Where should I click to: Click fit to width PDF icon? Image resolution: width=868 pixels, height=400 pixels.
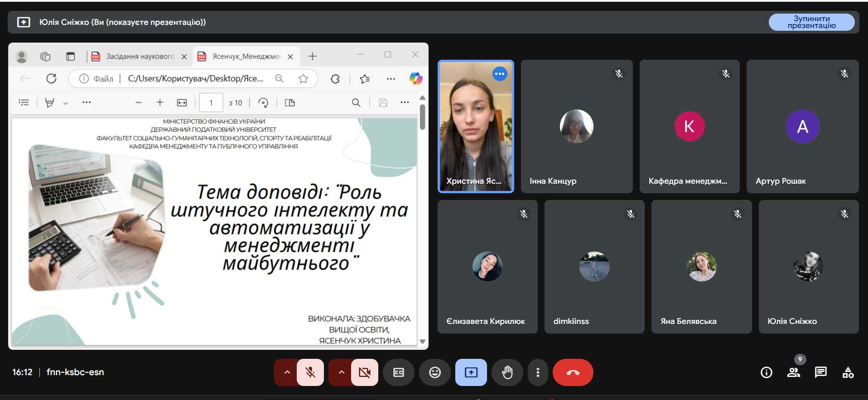tap(182, 103)
